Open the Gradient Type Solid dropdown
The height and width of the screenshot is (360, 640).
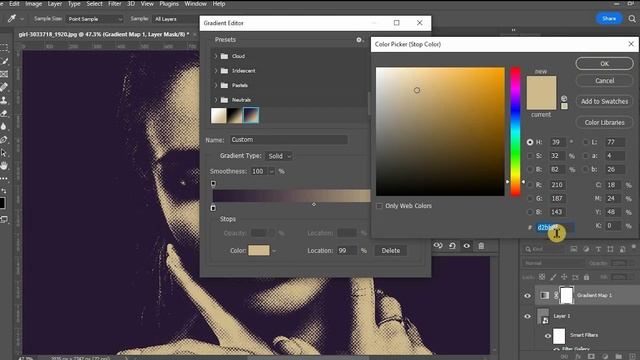click(279, 156)
